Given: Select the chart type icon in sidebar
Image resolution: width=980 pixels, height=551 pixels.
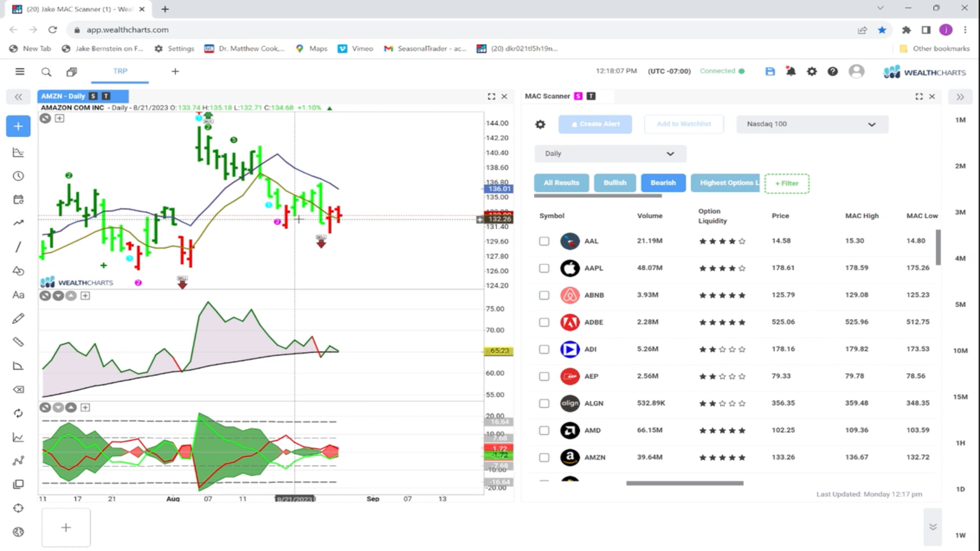Looking at the screenshot, I should [18, 153].
